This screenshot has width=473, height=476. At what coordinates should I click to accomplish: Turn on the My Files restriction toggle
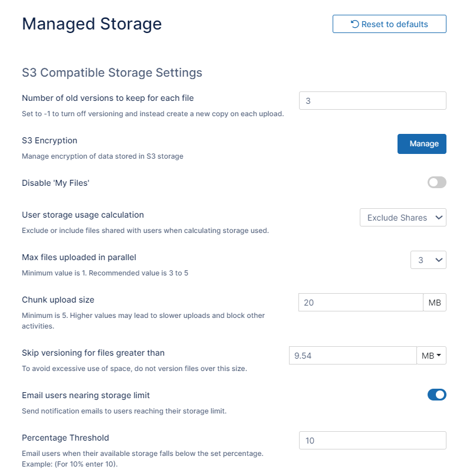tap(437, 182)
